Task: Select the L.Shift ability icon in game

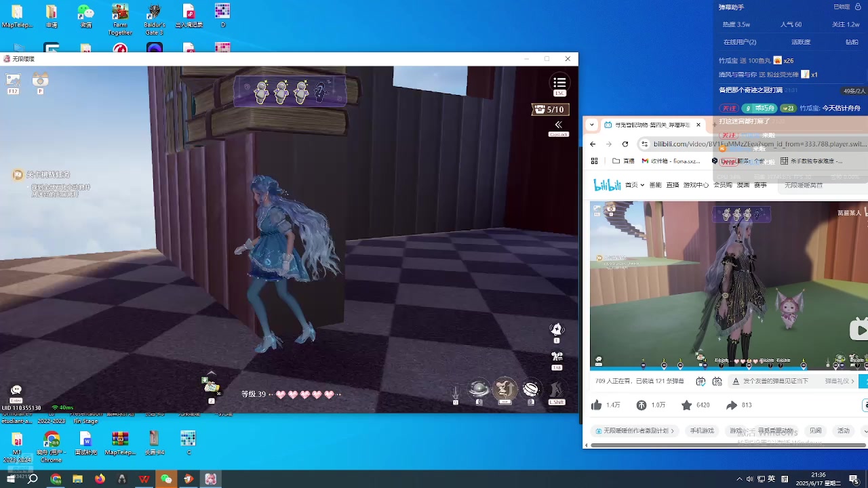Action: click(556, 390)
